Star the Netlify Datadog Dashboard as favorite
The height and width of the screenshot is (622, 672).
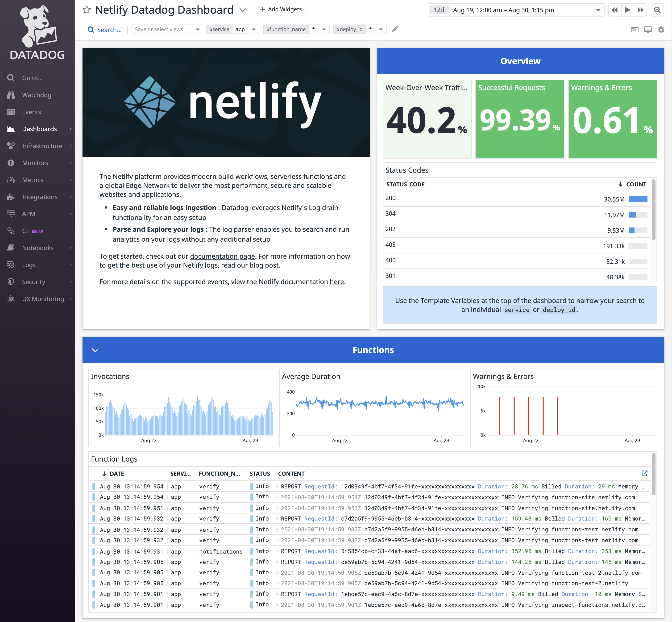[x=87, y=9]
